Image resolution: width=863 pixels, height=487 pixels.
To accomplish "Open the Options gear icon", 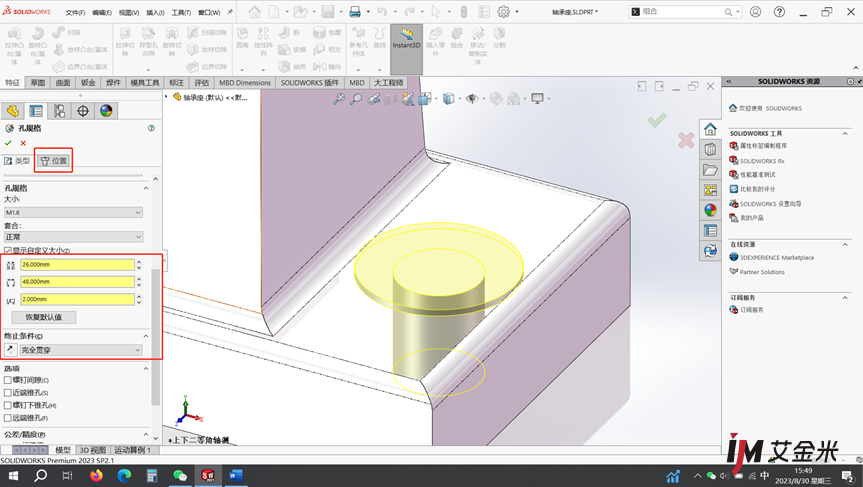I will (x=504, y=12).
